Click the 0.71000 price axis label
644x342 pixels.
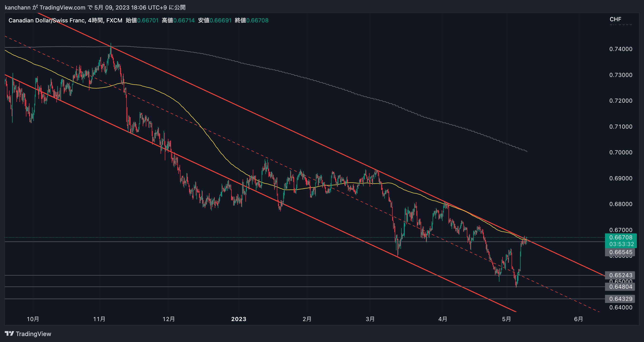tap(621, 127)
